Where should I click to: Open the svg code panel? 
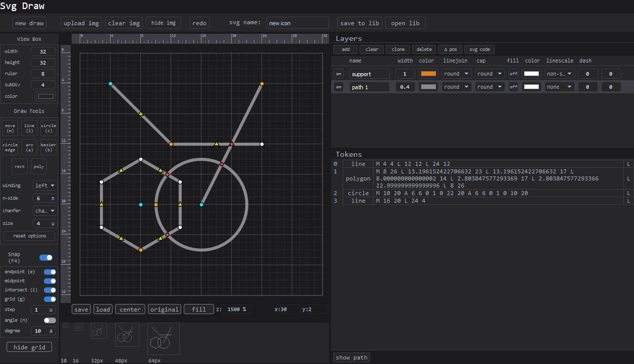[479, 49]
